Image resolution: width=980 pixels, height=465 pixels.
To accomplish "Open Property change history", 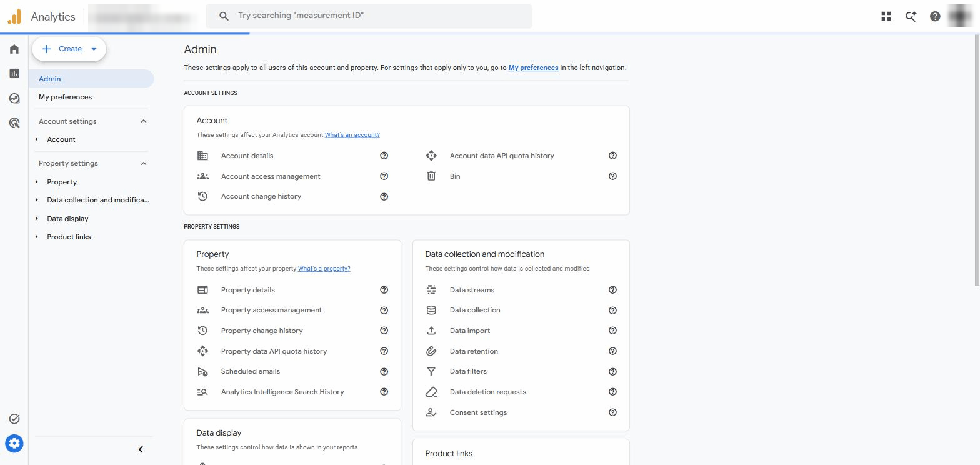I will click(262, 331).
